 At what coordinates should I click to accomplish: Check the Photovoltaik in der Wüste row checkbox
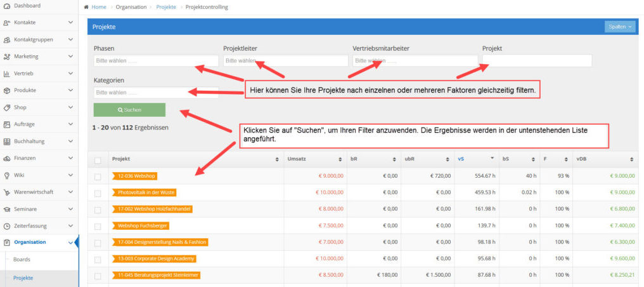[98, 193]
